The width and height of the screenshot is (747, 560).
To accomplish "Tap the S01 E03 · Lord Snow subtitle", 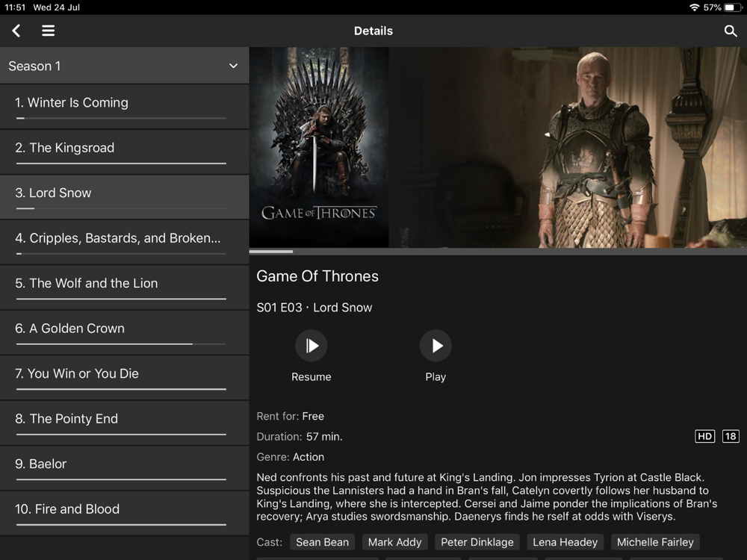I will point(314,308).
